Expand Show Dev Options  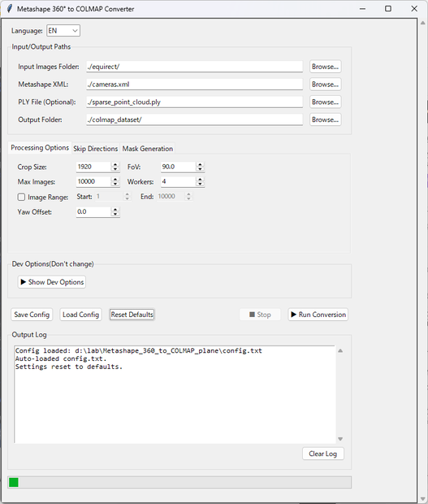(52, 282)
